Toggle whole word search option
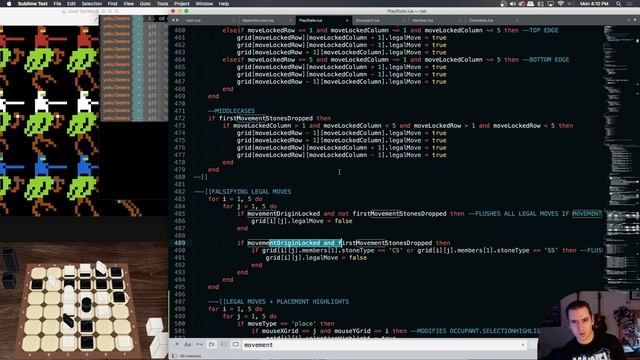 click(200, 345)
